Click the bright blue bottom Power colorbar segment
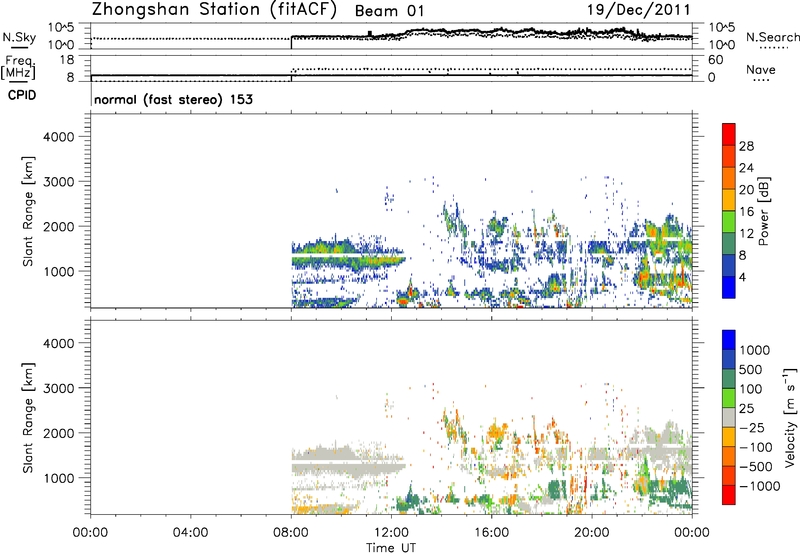This screenshot has height=554, width=800. (729, 287)
